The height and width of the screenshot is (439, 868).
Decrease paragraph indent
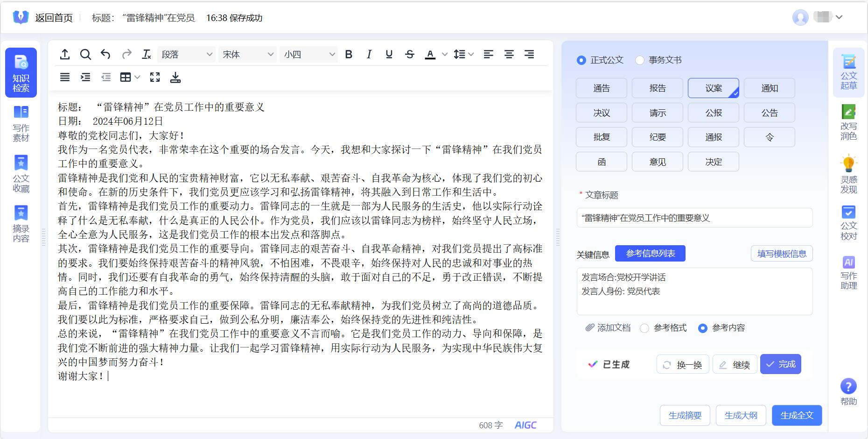(x=106, y=78)
